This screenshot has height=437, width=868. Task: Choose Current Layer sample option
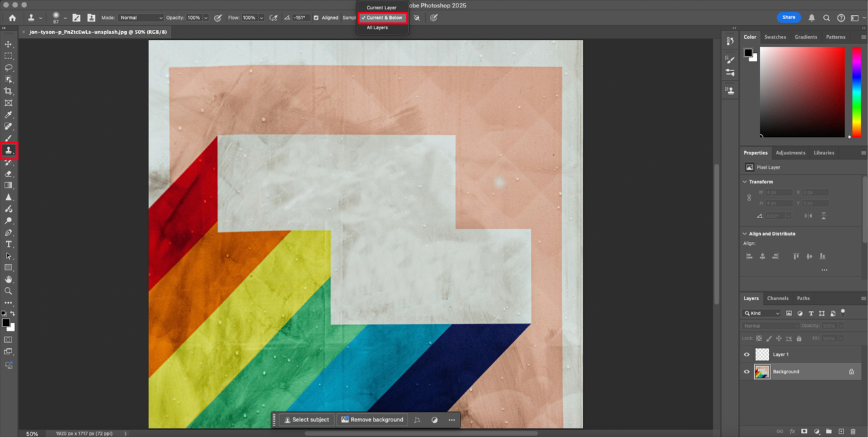pyautogui.click(x=381, y=7)
